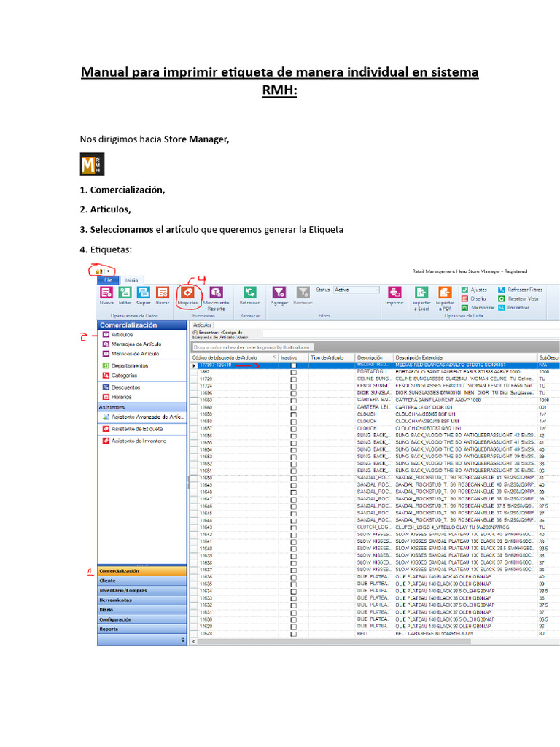Click Memorizar in Opciones de Lista
The image size is (560, 747).
click(478, 308)
